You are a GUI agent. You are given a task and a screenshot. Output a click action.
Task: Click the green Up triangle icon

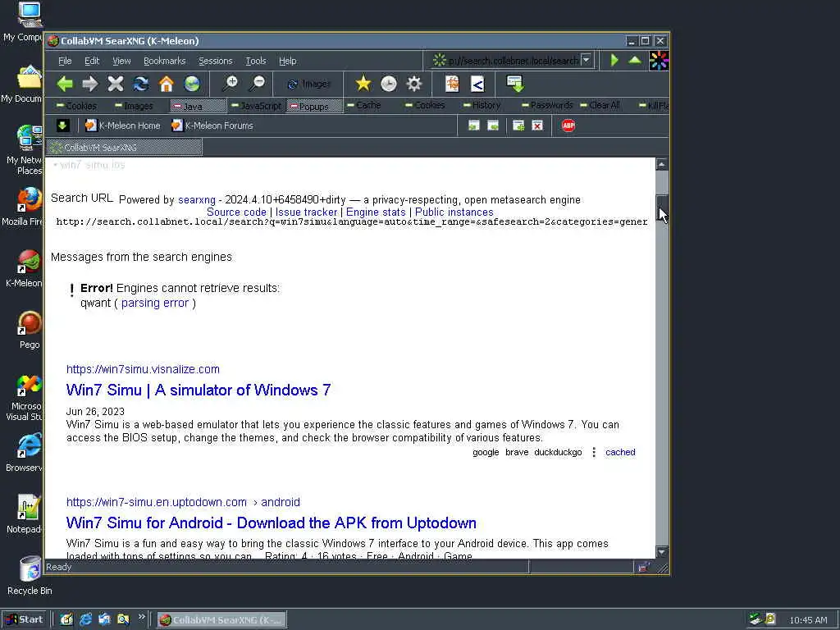[x=635, y=60]
